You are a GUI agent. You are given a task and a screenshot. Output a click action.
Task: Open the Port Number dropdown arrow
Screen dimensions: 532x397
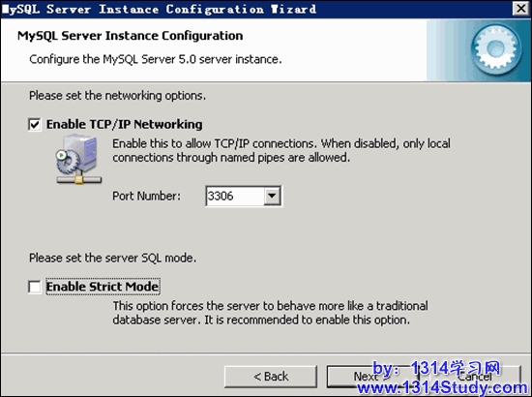[272, 196]
